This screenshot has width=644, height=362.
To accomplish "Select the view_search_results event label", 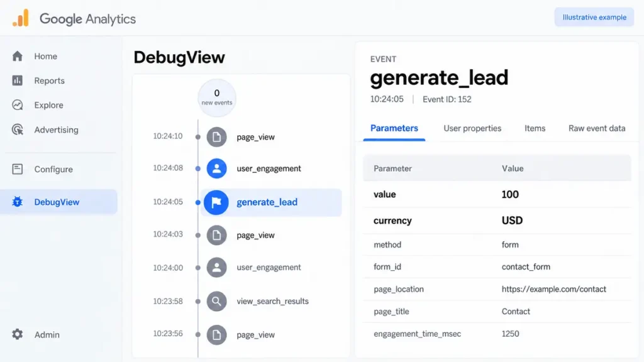I will coord(272,301).
